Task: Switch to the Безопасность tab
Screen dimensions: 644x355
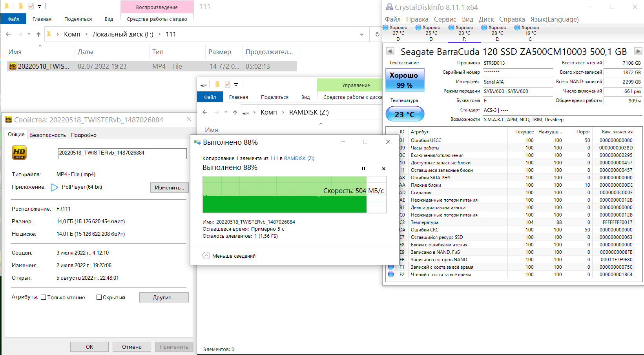Action: click(47, 135)
